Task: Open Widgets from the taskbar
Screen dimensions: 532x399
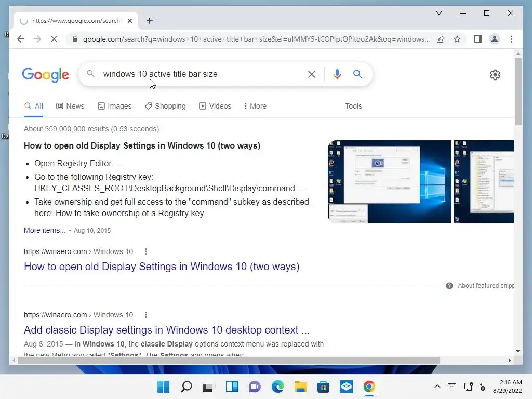Action: click(x=232, y=387)
